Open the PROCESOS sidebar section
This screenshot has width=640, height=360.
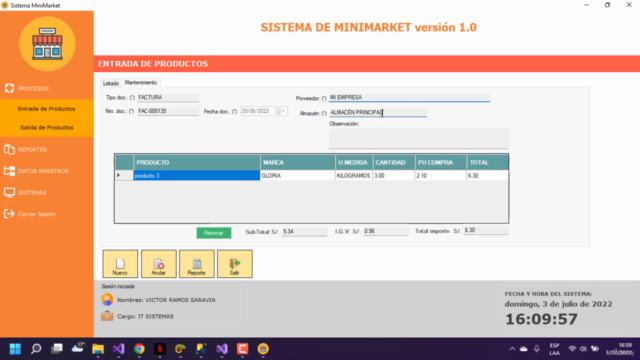(x=27, y=88)
